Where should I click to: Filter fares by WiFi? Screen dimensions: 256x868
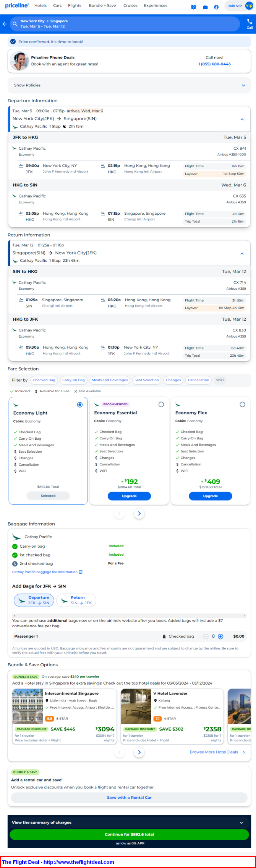(x=220, y=380)
